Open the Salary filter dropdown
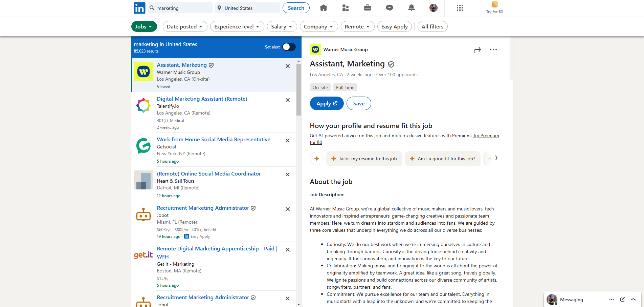Image resolution: width=644 pixels, height=307 pixels. coord(282,26)
